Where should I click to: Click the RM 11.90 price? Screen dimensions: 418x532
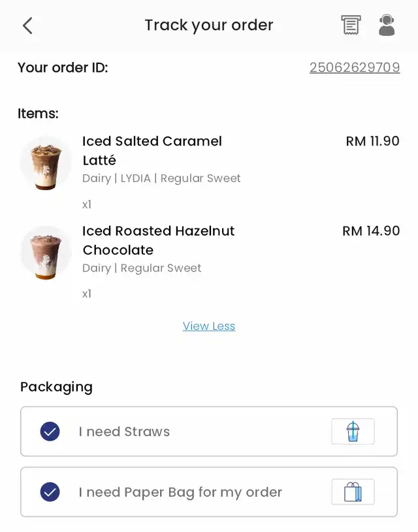pyautogui.click(x=372, y=141)
